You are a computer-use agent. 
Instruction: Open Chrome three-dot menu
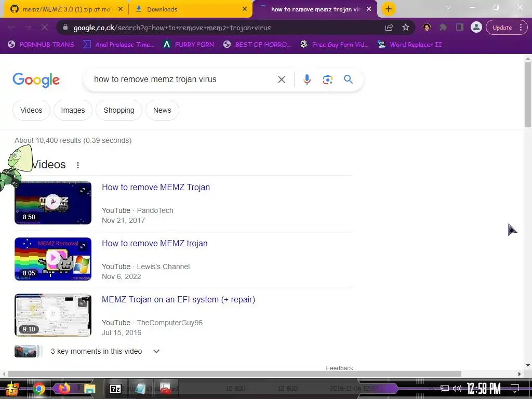pos(521,28)
